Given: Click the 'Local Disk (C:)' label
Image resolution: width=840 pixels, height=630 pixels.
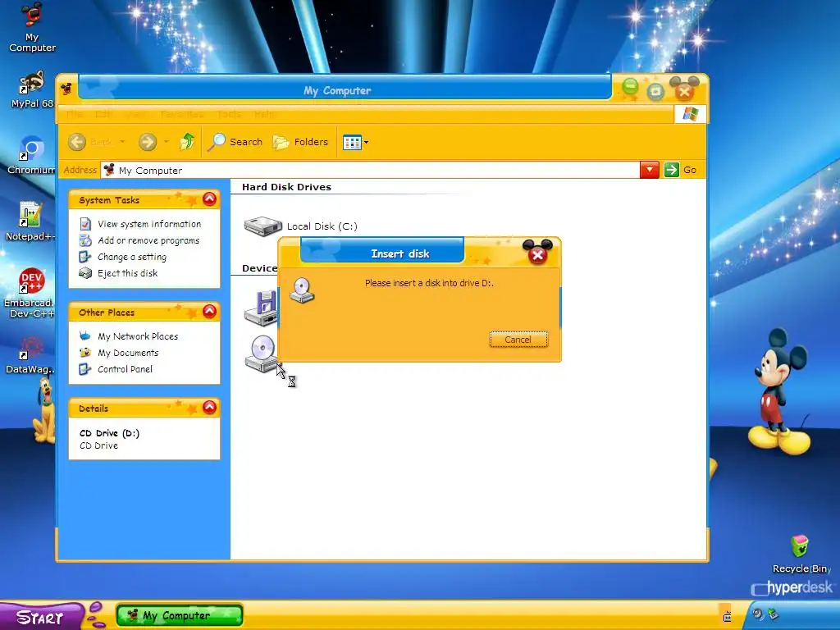Looking at the screenshot, I should coord(322,226).
